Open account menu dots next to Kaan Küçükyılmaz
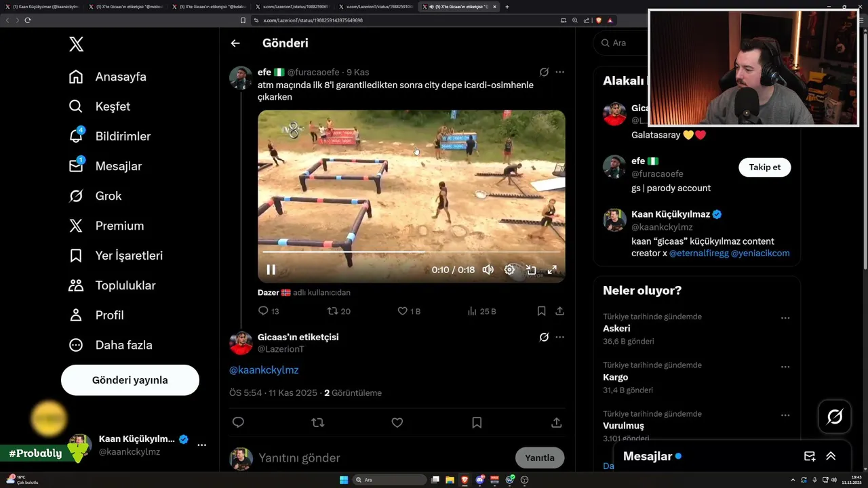Screen dimensions: 868x488 point(201,445)
